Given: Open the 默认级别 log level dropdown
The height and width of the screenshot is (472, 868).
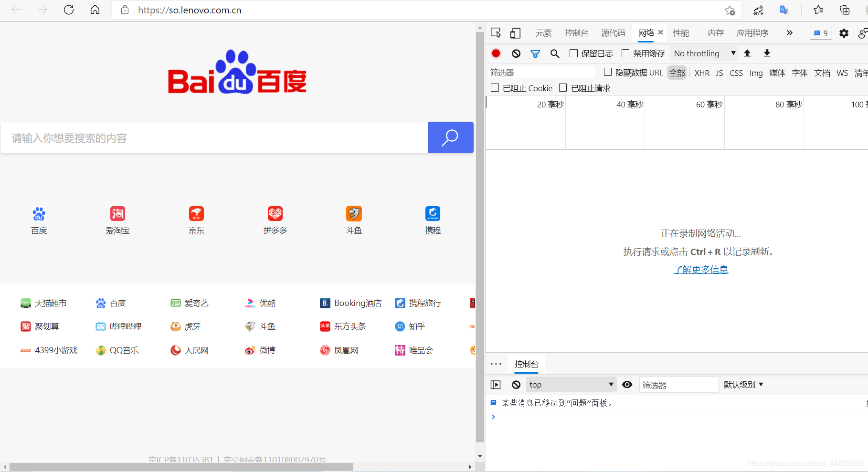Looking at the screenshot, I should [743, 385].
